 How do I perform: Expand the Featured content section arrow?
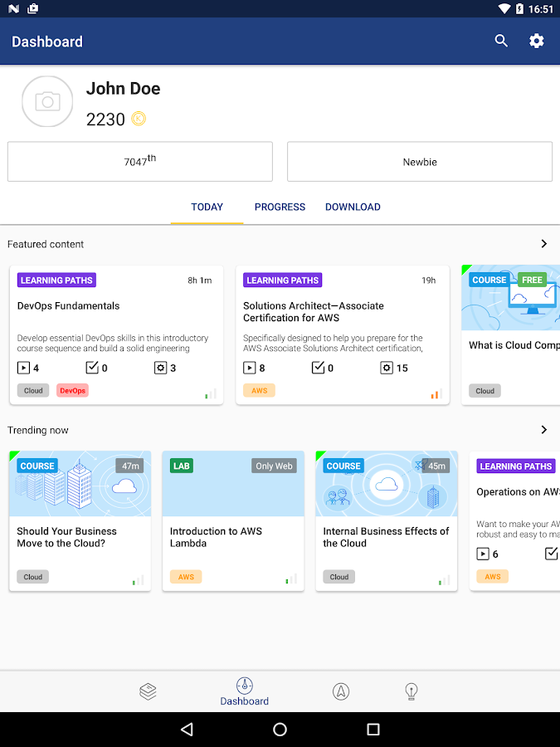pos(543,244)
